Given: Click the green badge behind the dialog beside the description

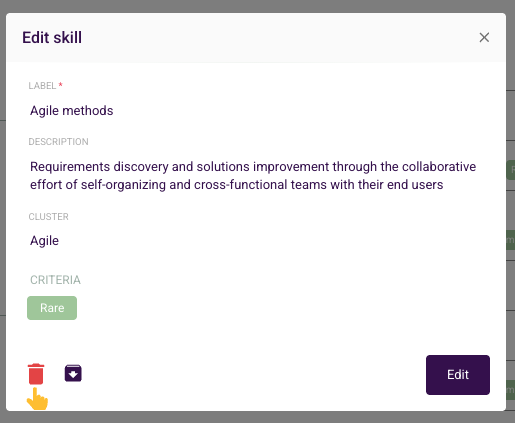Looking at the screenshot, I should pyautogui.click(x=510, y=170).
